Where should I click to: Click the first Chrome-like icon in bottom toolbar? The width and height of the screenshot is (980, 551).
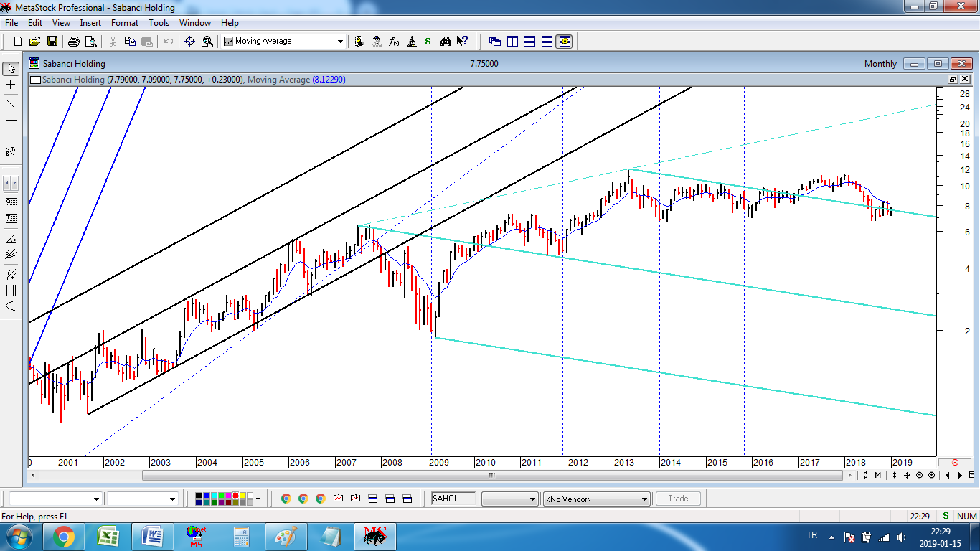[286, 499]
